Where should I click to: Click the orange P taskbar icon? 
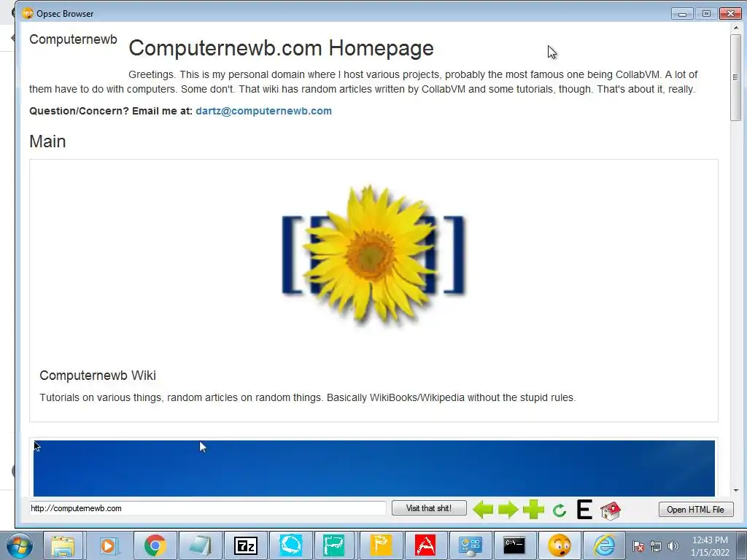click(x=380, y=545)
